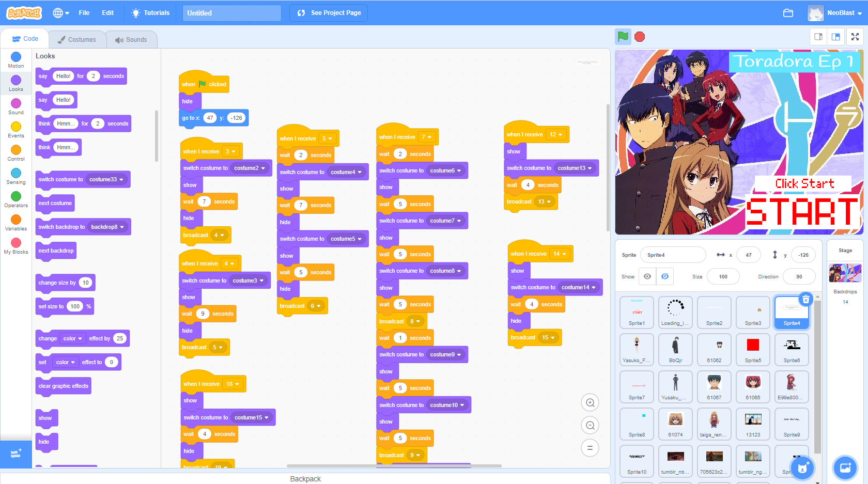Click See Project Page button
Screen dimensions: 868x484
(329, 13)
